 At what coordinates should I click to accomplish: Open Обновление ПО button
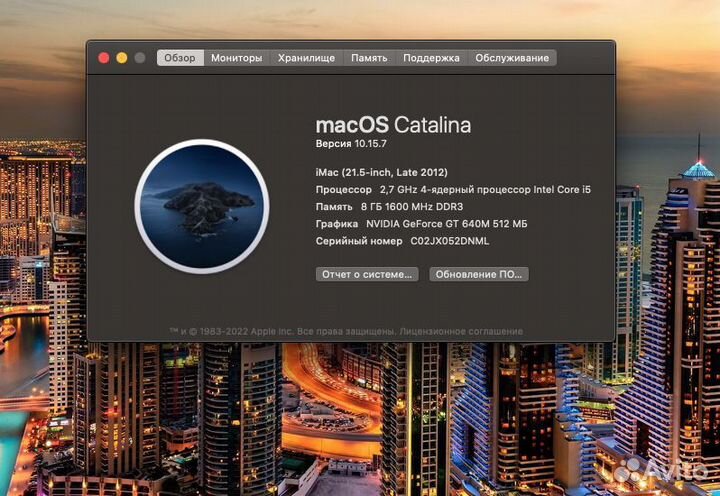coord(479,274)
